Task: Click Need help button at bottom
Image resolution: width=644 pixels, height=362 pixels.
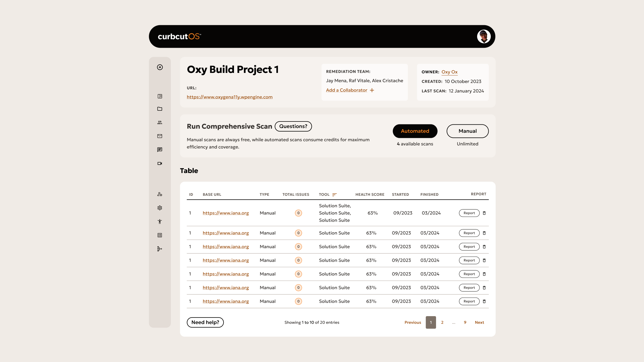Action: pyautogui.click(x=205, y=322)
